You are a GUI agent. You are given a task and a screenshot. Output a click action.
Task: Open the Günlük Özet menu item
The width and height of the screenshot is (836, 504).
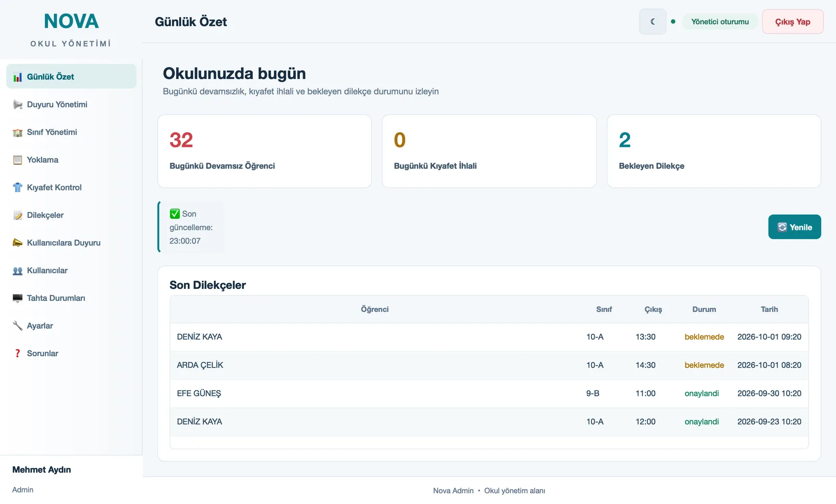(71, 77)
